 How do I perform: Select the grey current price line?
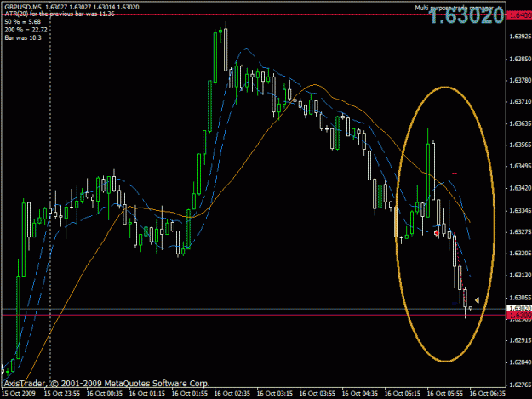coord(254,309)
